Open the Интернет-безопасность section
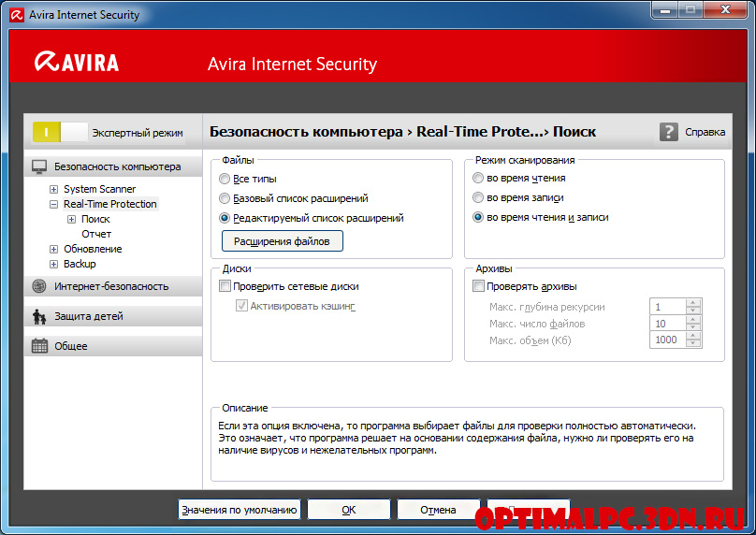 coord(113,286)
